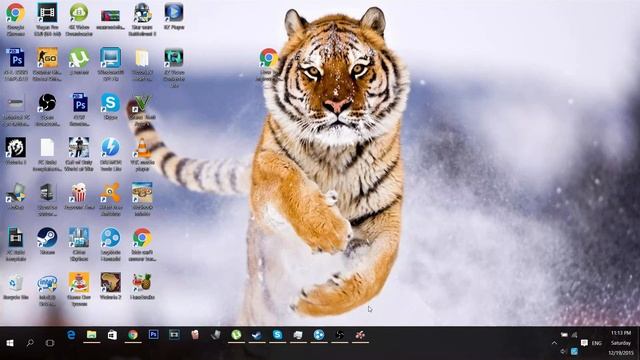Select the black lion-emblem game shortcut beside blank document
The image size is (640, 360).
(x=16, y=151)
